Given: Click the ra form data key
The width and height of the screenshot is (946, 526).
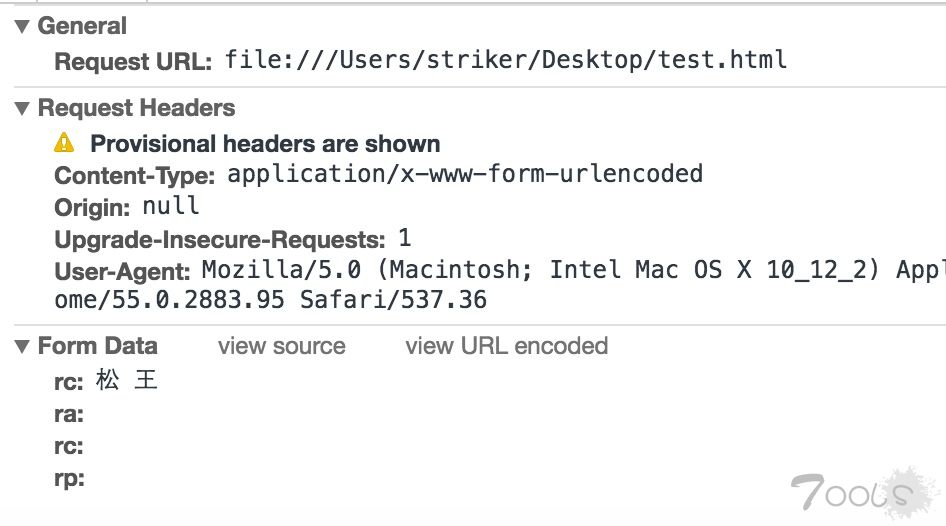Looking at the screenshot, I should click(68, 414).
